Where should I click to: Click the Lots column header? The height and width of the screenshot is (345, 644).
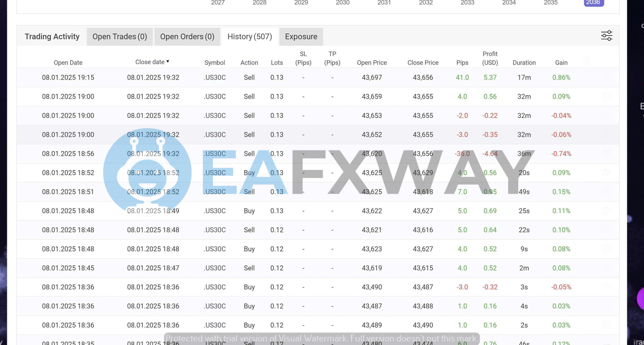277,62
